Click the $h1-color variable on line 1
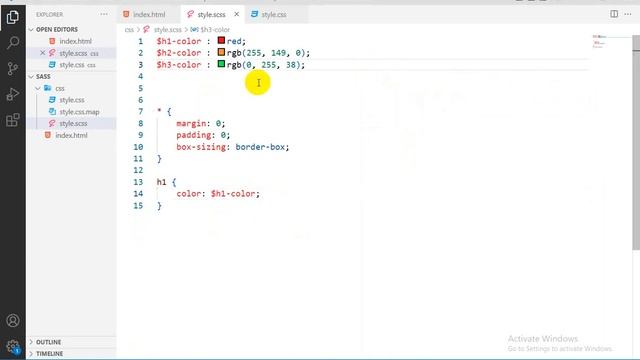 click(179, 41)
